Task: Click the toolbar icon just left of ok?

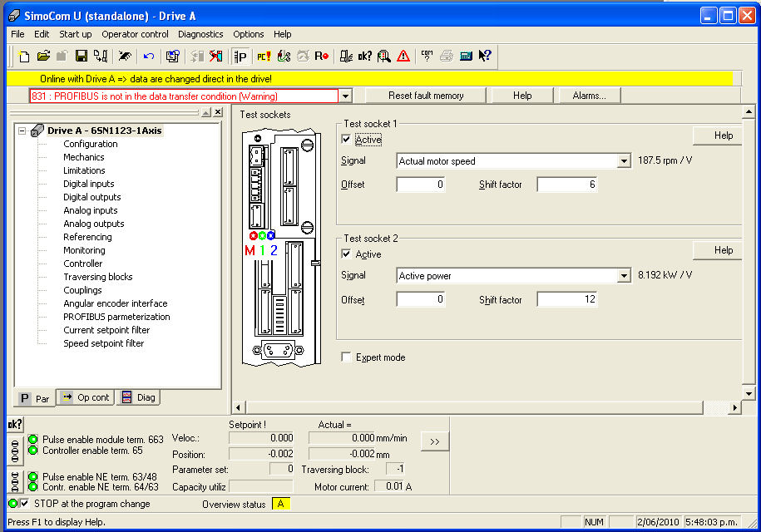Action: pyautogui.click(x=345, y=57)
